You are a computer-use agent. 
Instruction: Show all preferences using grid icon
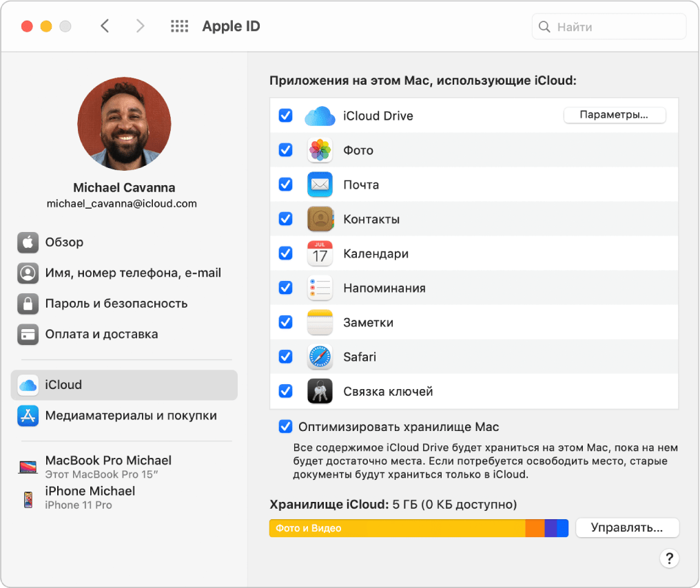coord(179,27)
